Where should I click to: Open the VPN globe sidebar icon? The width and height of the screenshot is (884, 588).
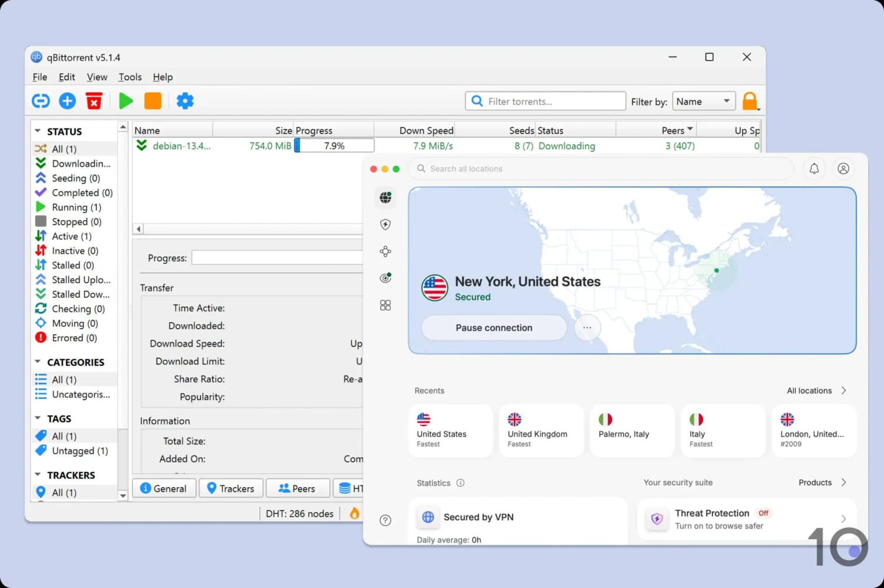[385, 197]
